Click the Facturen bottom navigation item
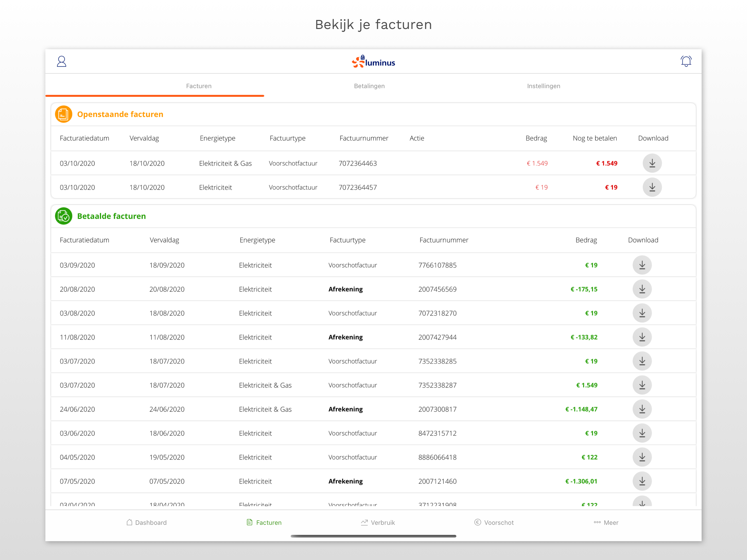The height and width of the screenshot is (560, 747). point(264,523)
